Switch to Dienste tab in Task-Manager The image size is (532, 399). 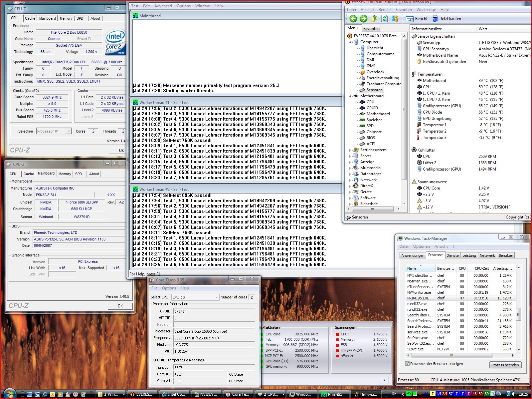[x=452, y=255]
